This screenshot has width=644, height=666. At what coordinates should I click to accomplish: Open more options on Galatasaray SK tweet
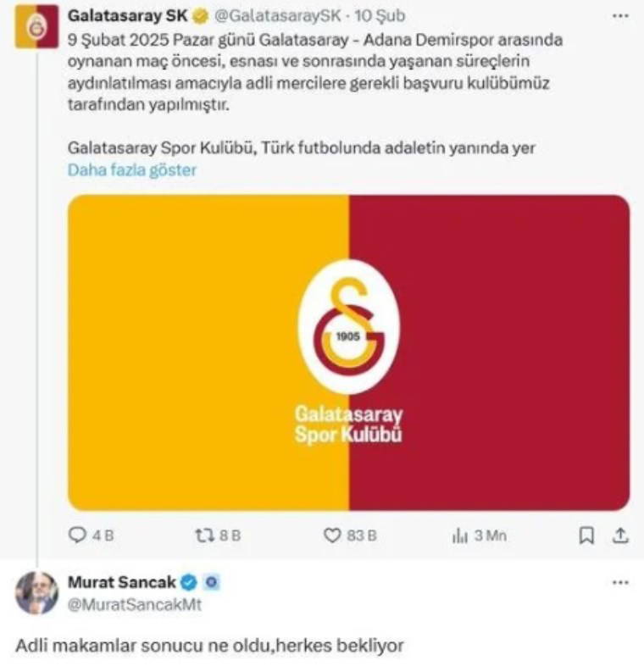tap(620, 15)
